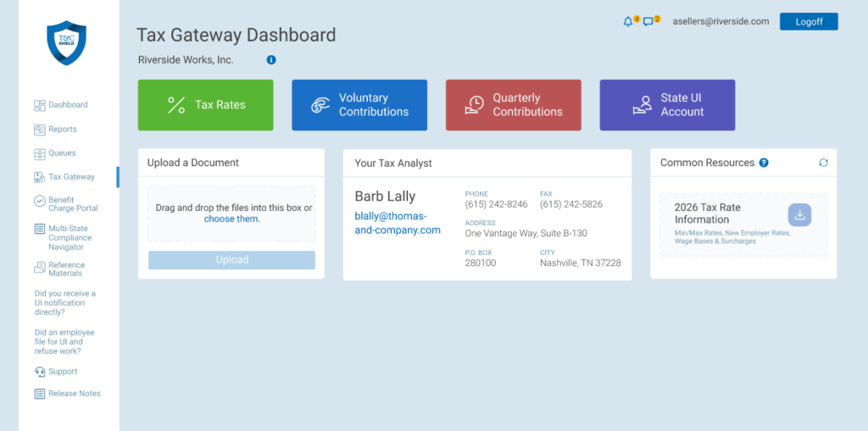Select Tax Gateway in the sidebar

(x=71, y=177)
